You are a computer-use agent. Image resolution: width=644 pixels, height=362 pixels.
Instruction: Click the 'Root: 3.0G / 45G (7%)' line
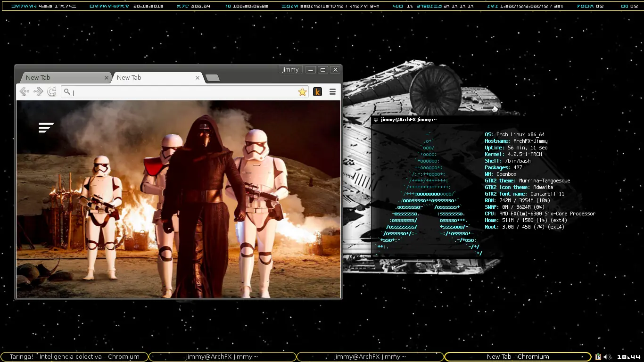[x=525, y=227]
